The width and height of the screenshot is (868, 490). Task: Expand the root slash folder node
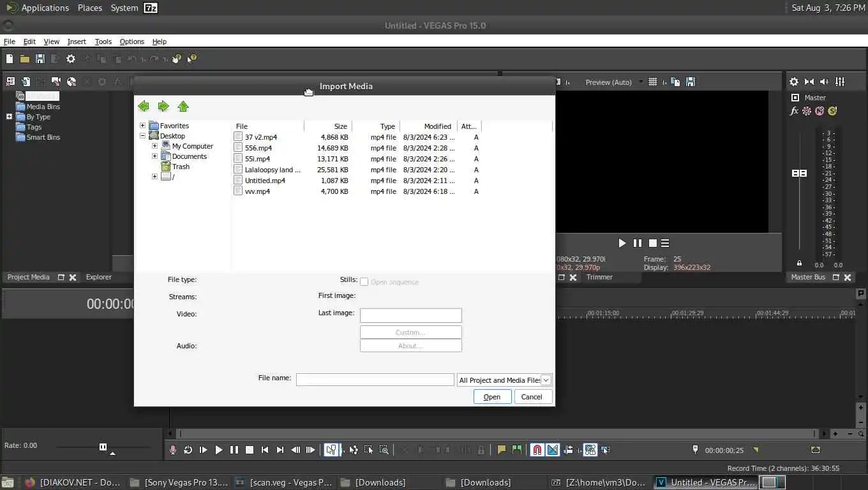(154, 177)
